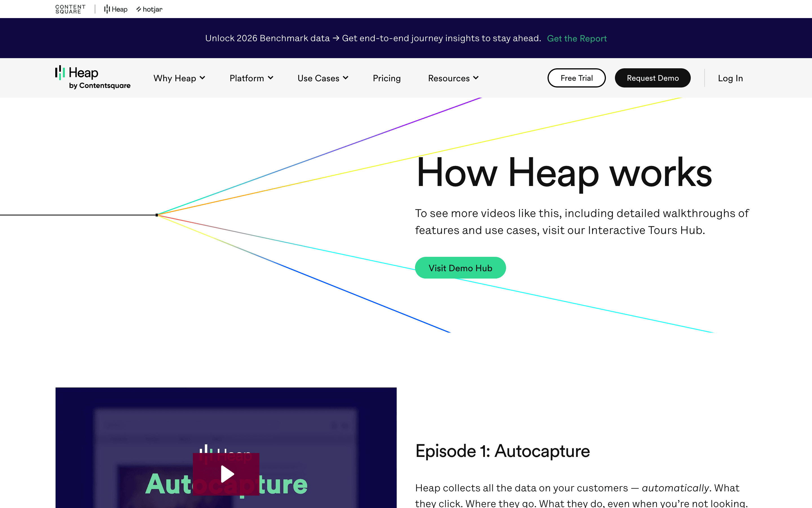
Task: Expand the Resources menu
Action: [453, 78]
